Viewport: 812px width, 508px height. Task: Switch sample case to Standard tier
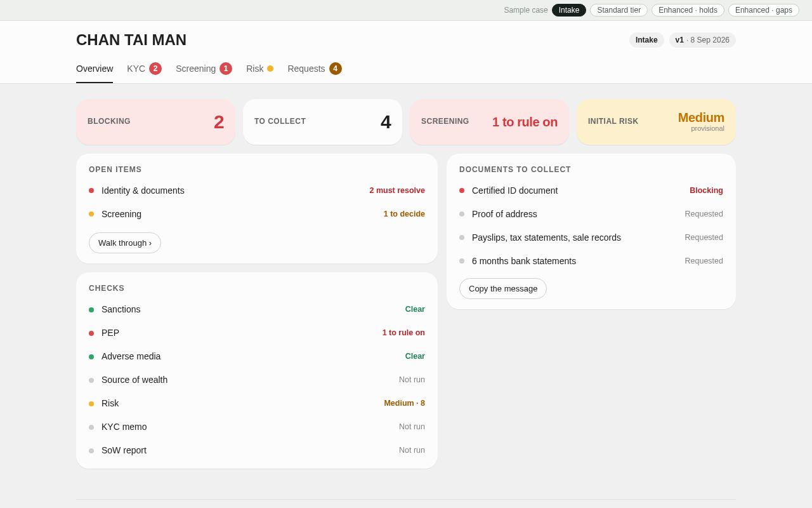pyautogui.click(x=619, y=10)
